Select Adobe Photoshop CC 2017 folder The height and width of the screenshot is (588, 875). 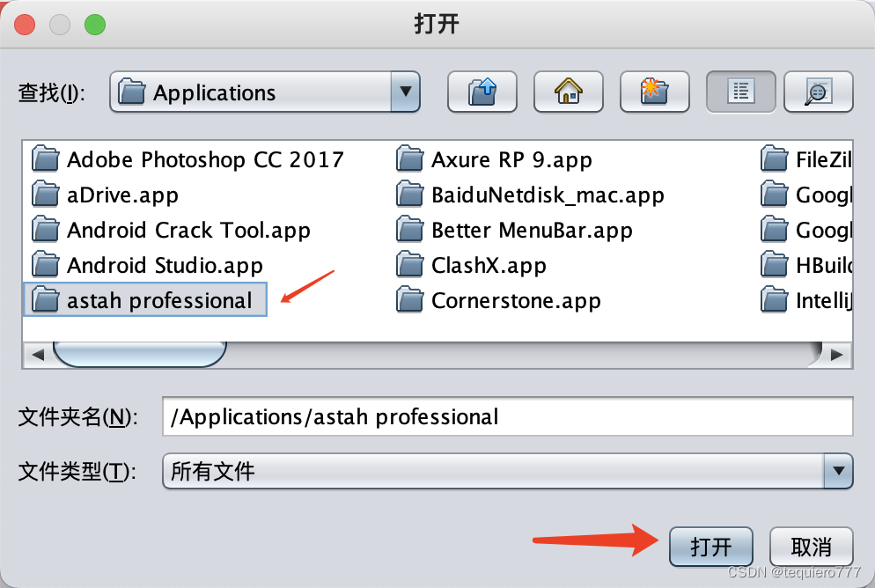point(187,159)
